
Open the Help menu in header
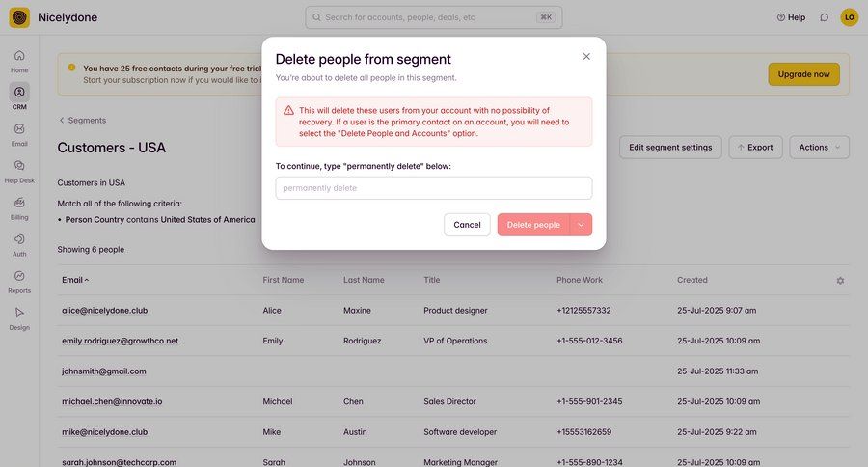pyautogui.click(x=791, y=17)
